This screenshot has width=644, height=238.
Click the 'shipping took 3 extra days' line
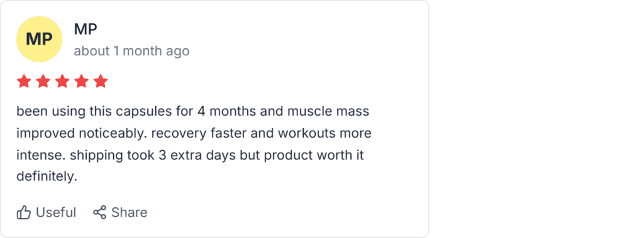click(x=190, y=156)
